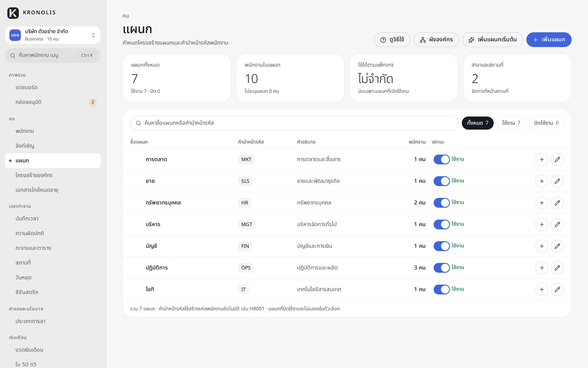588x368 pixels.
Task: Filter by ทั้งหมด 7 tab
Action: [478, 123]
